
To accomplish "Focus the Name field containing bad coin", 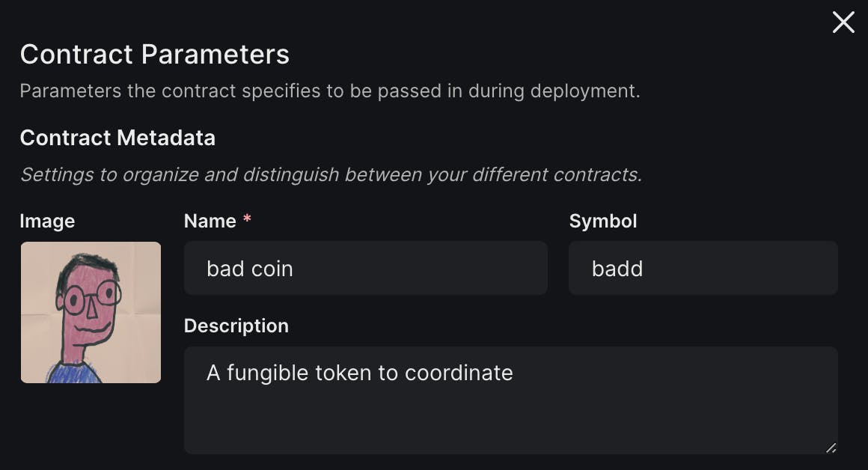I will click(x=365, y=268).
